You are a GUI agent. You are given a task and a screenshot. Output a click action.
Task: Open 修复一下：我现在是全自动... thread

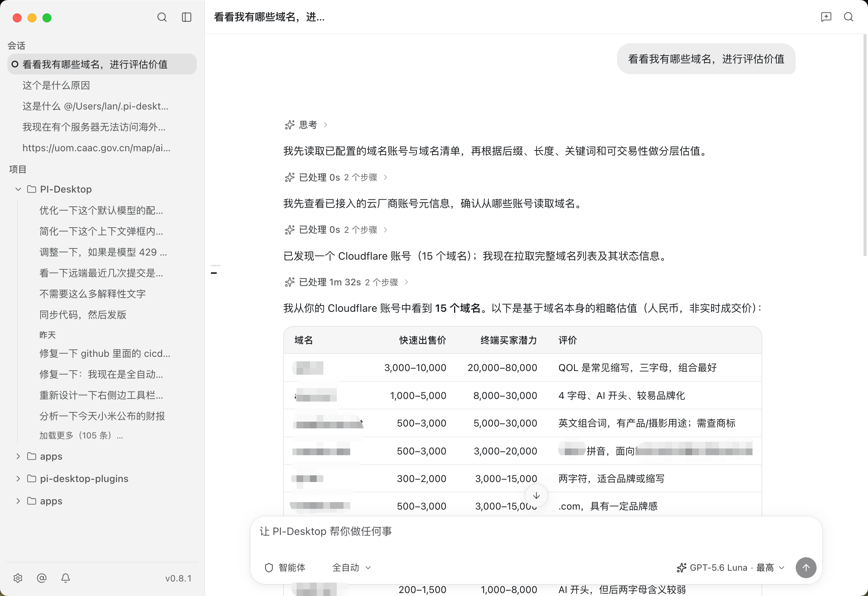point(101,375)
